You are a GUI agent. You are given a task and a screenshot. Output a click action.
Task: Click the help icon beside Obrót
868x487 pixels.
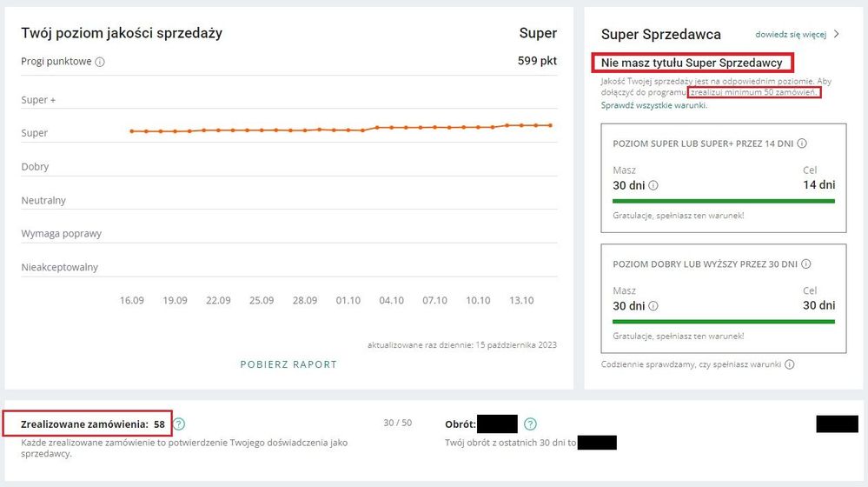530,424
